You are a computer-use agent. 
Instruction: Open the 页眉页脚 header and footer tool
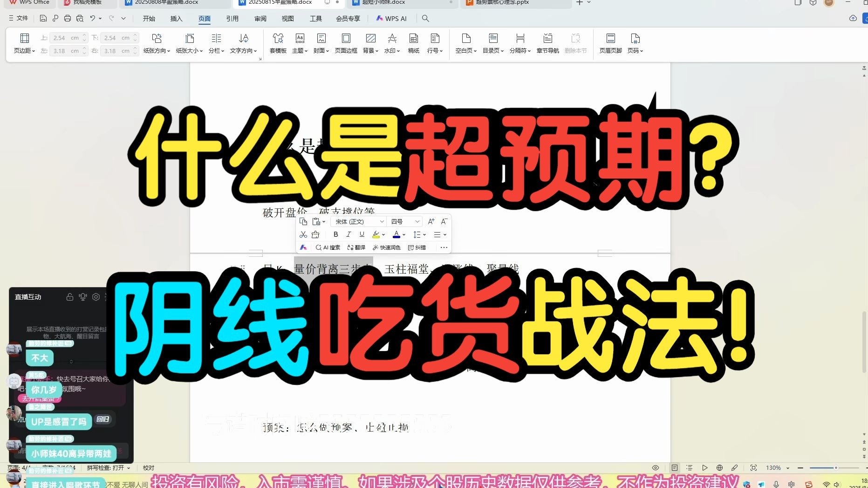[x=611, y=43]
